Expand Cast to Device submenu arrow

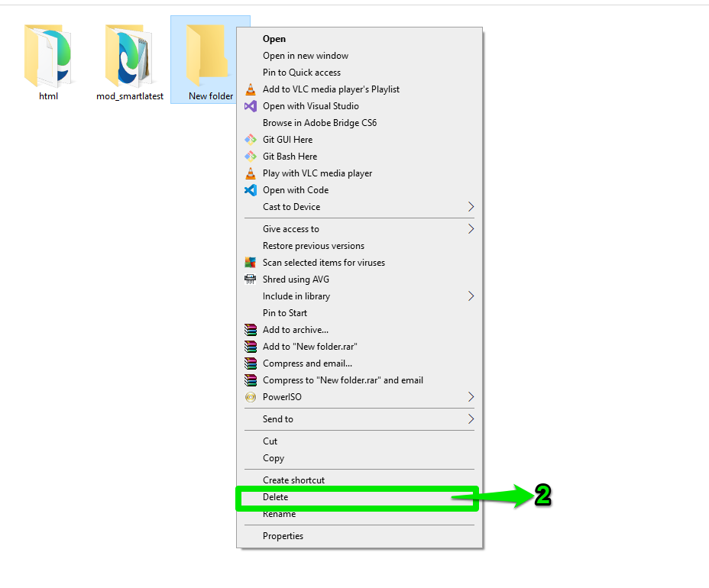click(x=471, y=206)
